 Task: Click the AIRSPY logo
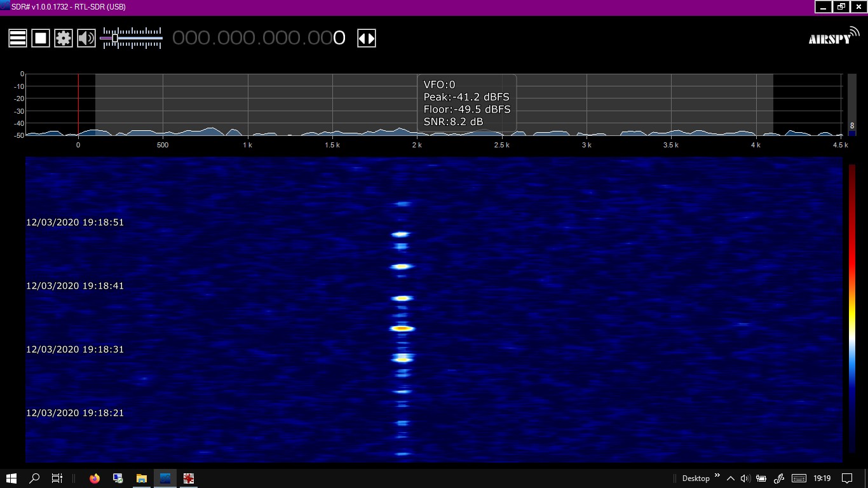[834, 36]
